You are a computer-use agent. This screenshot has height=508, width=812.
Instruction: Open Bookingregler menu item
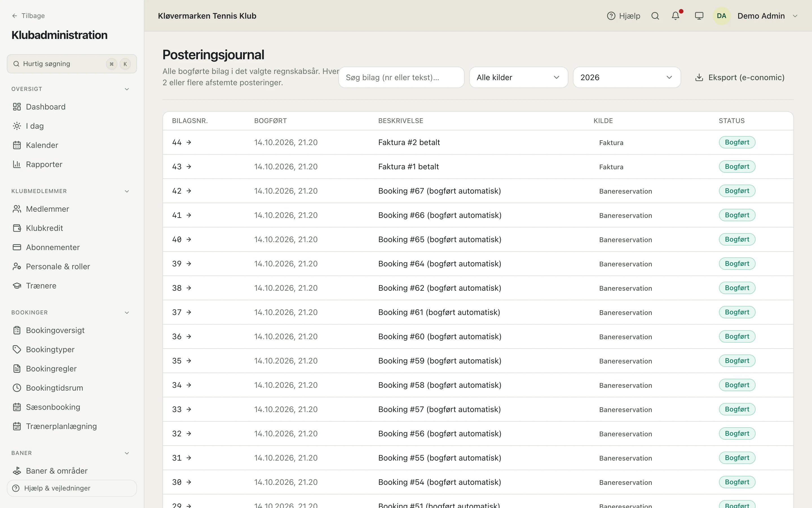tap(72, 369)
